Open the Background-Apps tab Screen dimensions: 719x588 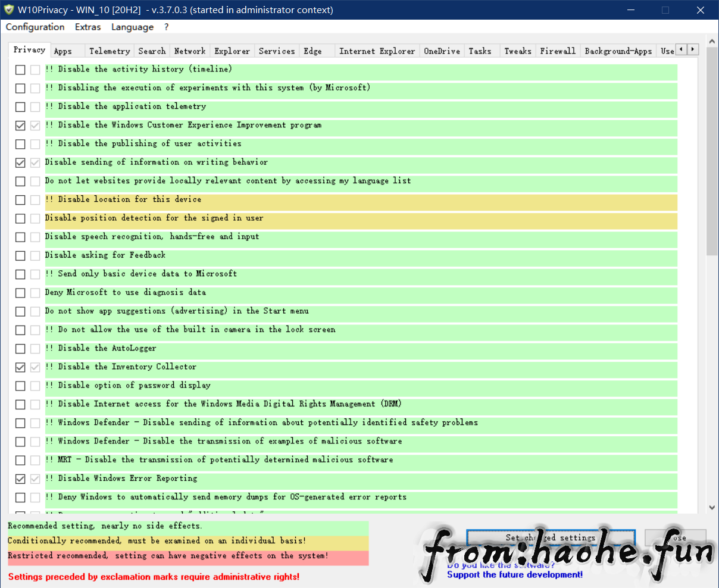(x=618, y=51)
